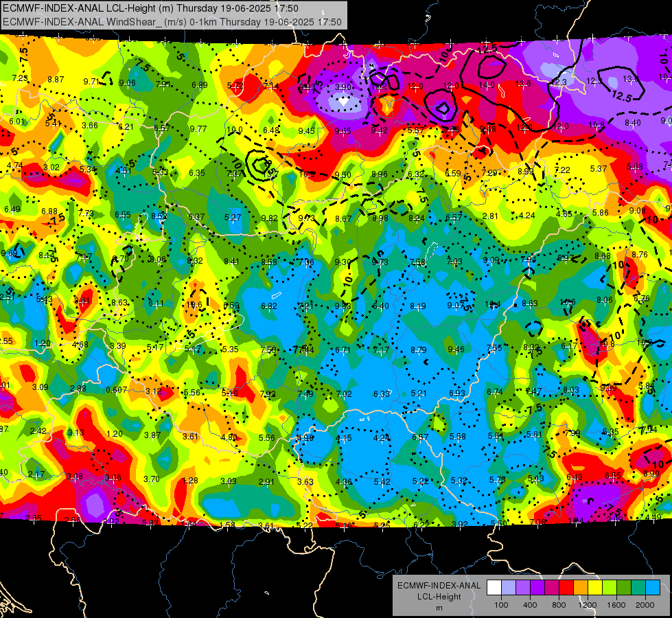Click the wind shear value 3.70
The width and height of the screenshot is (672, 618).
pos(151,479)
